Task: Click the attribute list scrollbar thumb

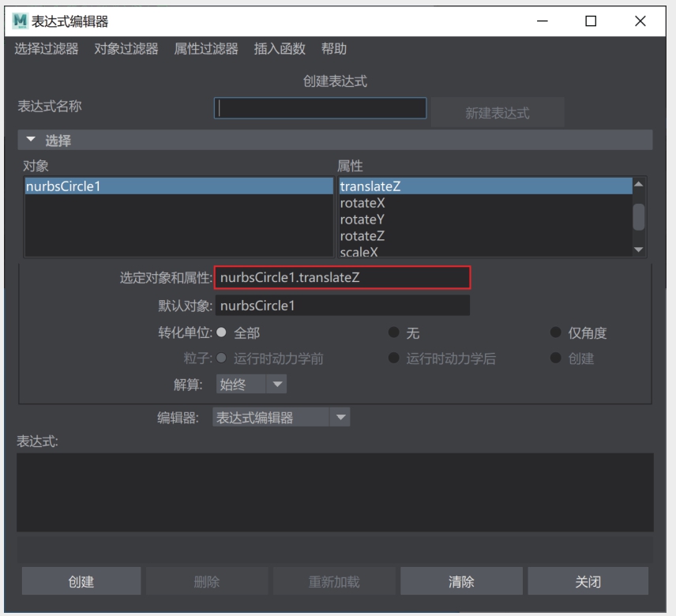Action: point(639,216)
